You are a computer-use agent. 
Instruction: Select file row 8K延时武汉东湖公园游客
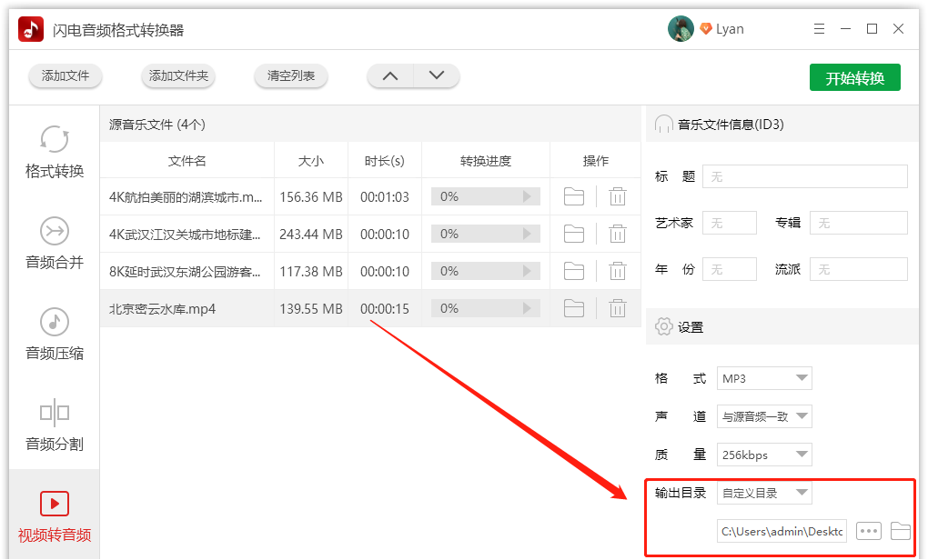(370, 271)
